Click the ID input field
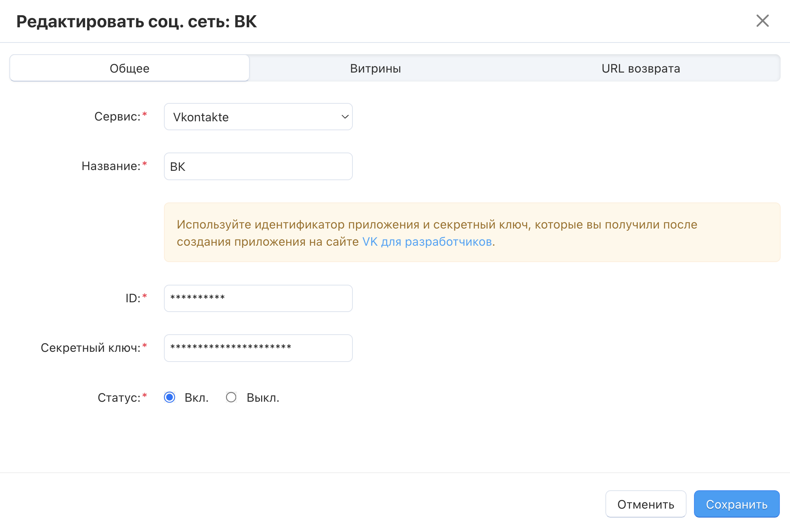 [x=258, y=298]
